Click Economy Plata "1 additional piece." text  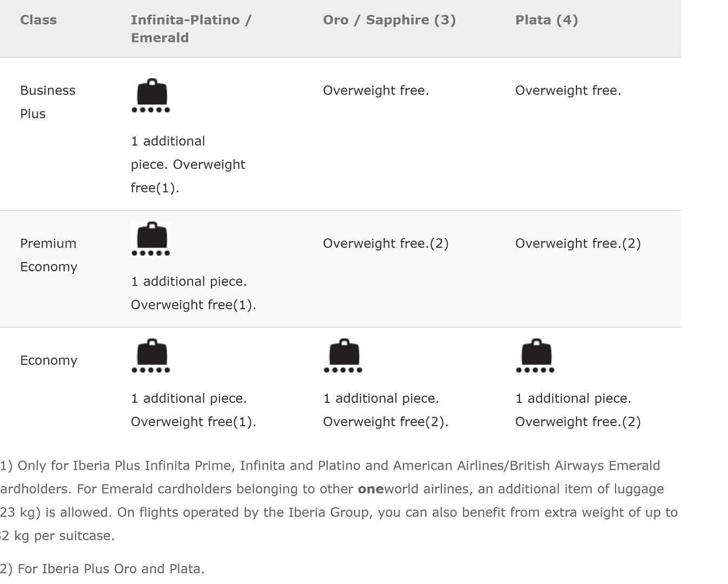click(573, 399)
